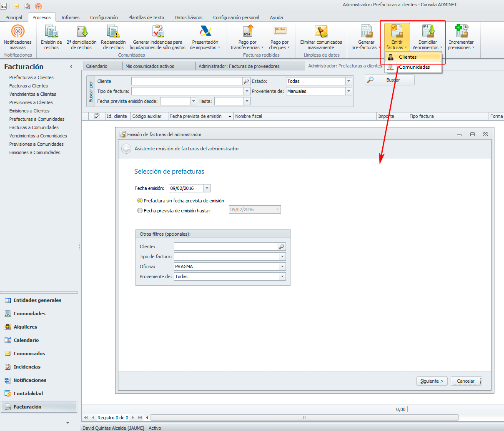Screen dimensions: 504x431
Task: Sort by Fecha prevista de emisión column
Action: click(201, 116)
